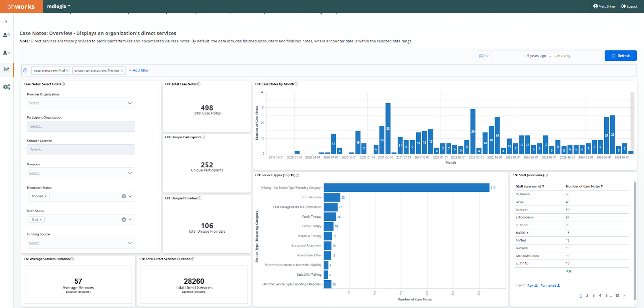The height and width of the screenshot is (308, 644).
Task: Open info icon for CN: Total Case Notes
Action: click(x=199, y=84)
